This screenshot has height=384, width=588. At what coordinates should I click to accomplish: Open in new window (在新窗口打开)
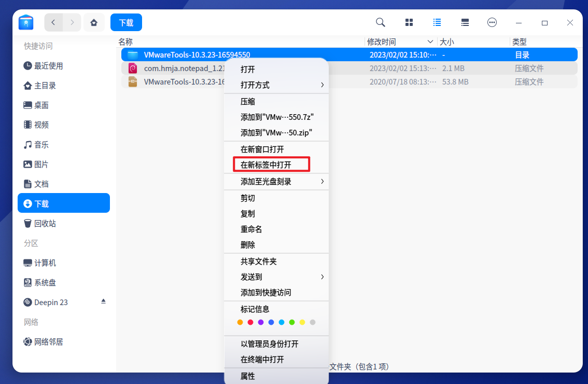pos(276,149)
